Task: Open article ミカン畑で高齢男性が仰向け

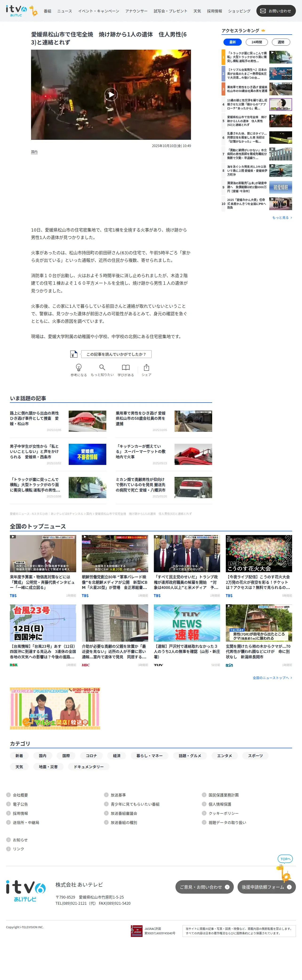Action: [x=141, y=485]
